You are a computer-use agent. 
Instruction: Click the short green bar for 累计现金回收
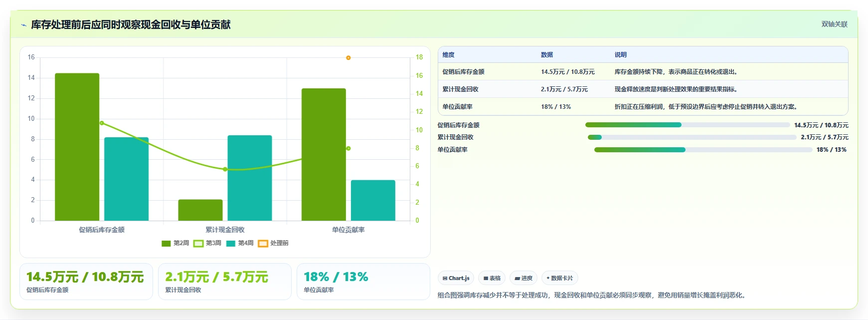200,210
